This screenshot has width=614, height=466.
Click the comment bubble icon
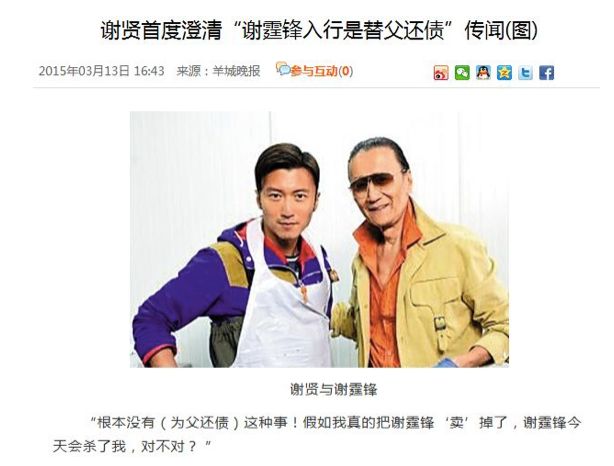click(x=283, y=69)
